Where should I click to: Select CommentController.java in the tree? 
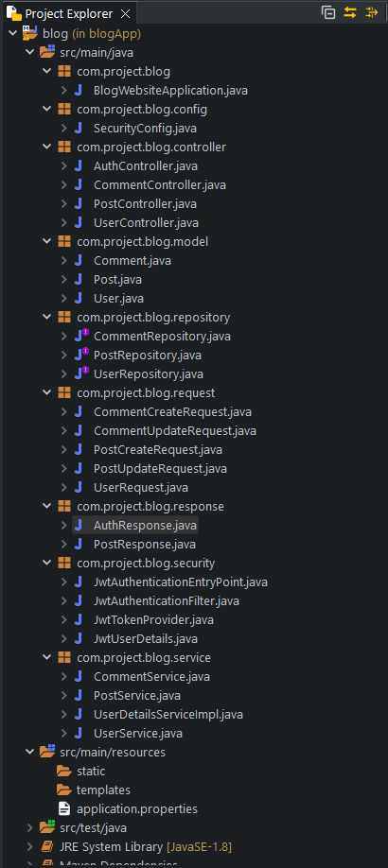(x=160, y=185)
